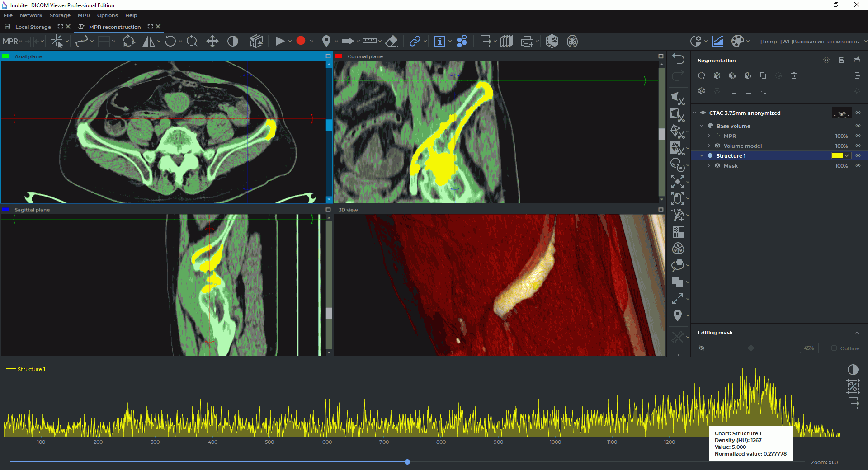
Task: Click the Delete trash icon in Segmentation panel
Action: click(794, 75)
